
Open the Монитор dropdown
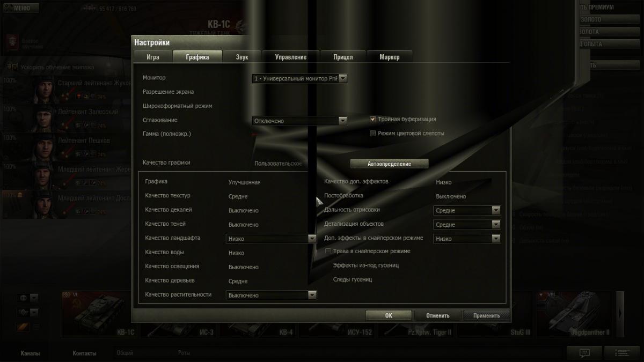(299, 78)
